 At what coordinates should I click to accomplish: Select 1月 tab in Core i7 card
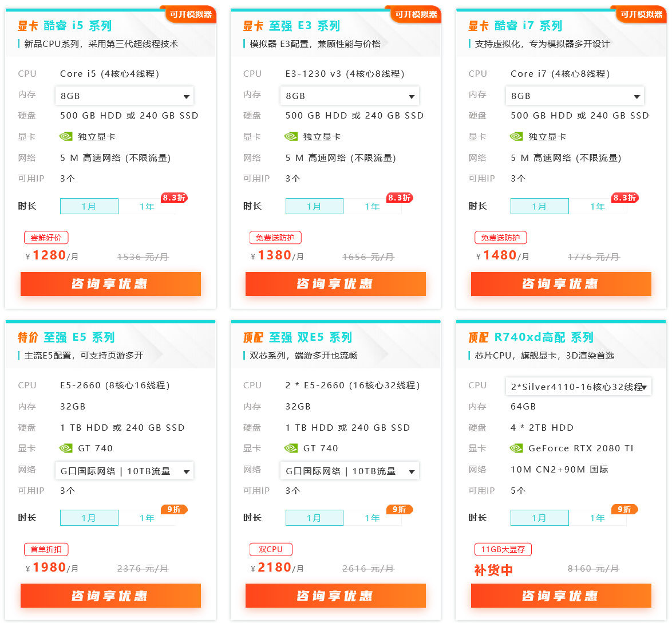(539, 206)
